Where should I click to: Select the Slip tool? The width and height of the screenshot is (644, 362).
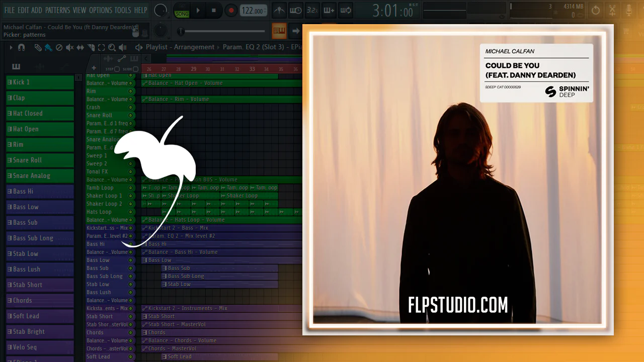80,47
